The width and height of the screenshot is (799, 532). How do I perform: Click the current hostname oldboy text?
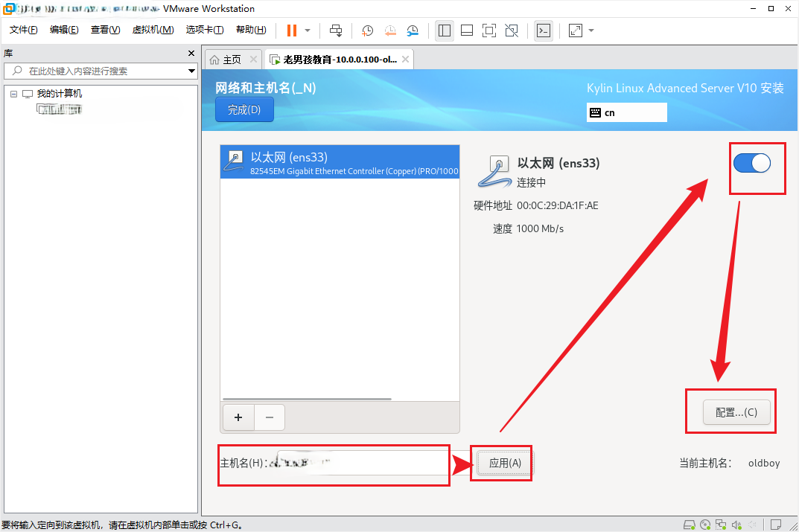tap(764, 463)
